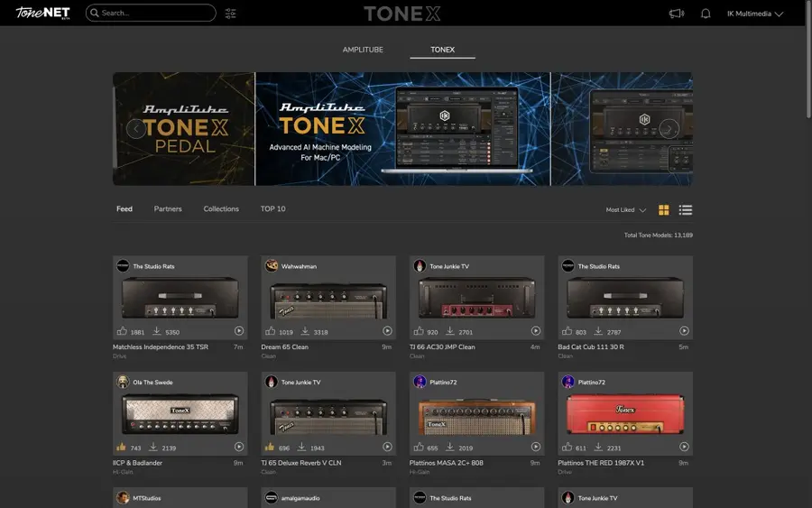
Task: Download Plattinos THE RED 1987X V1
Action: click(x=598, y=447)
